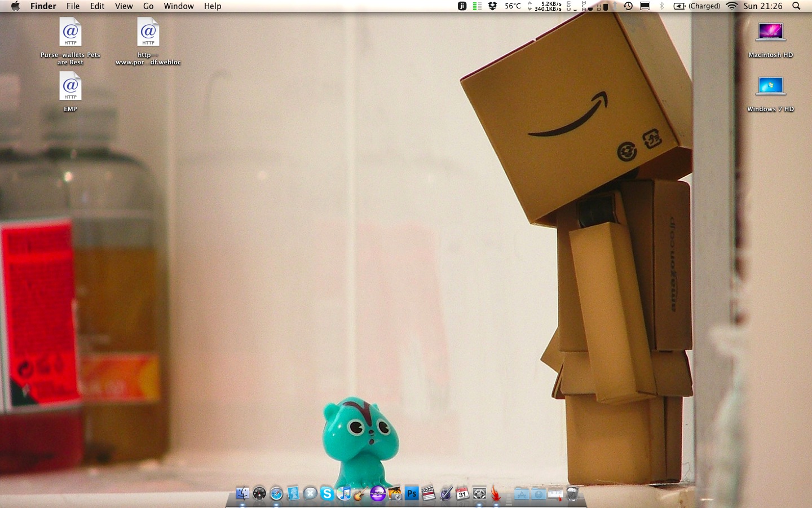Screen dimensions: 812x508
Task: Open the Trash in the dock
Action: [572, 494]
